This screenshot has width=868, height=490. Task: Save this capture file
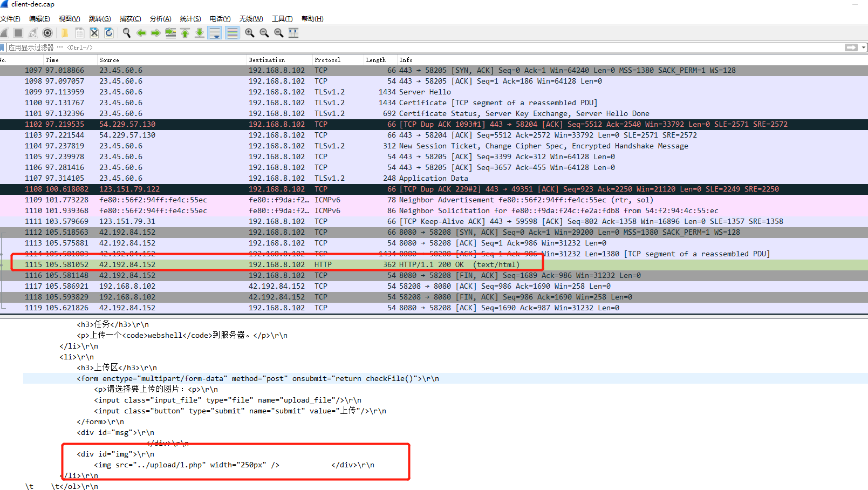(x=79, y=33)
